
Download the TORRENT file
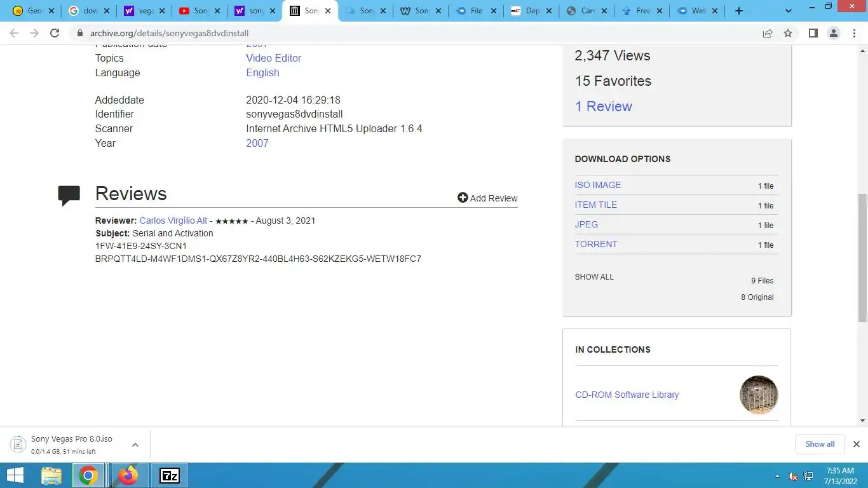(596, 244)
